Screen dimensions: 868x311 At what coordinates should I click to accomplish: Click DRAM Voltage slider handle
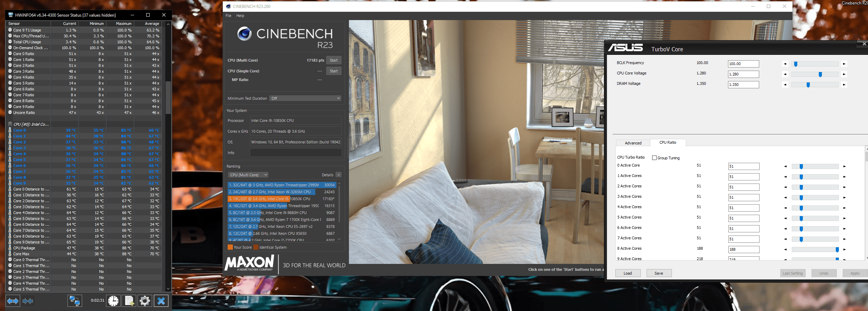pyautogui.click(x=808, y=85)
